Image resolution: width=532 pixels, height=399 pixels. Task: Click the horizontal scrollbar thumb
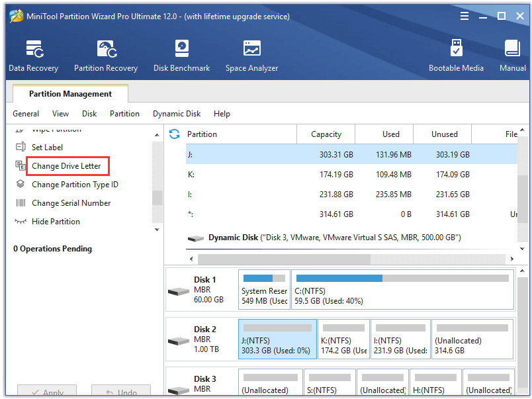[x=285, y=259]
